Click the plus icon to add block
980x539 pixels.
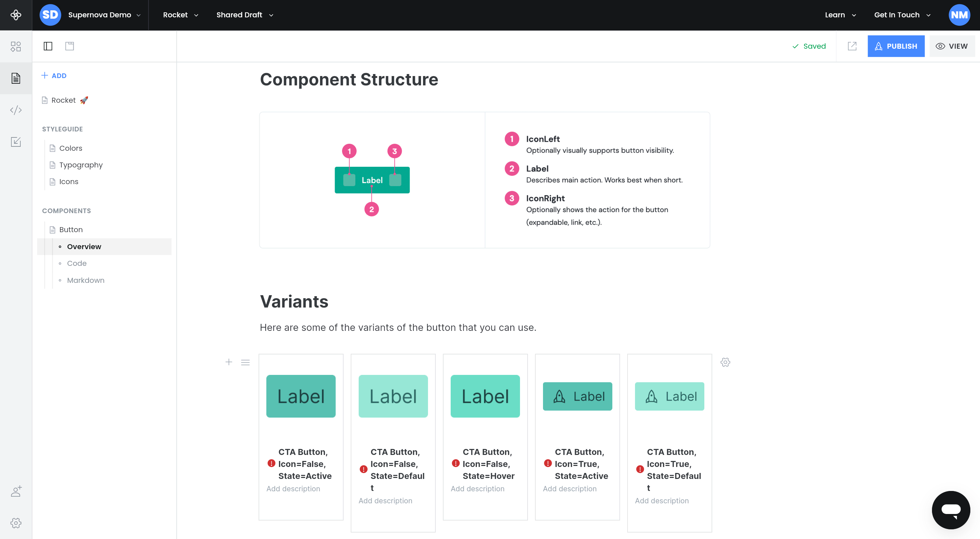[x=229, y=362]
